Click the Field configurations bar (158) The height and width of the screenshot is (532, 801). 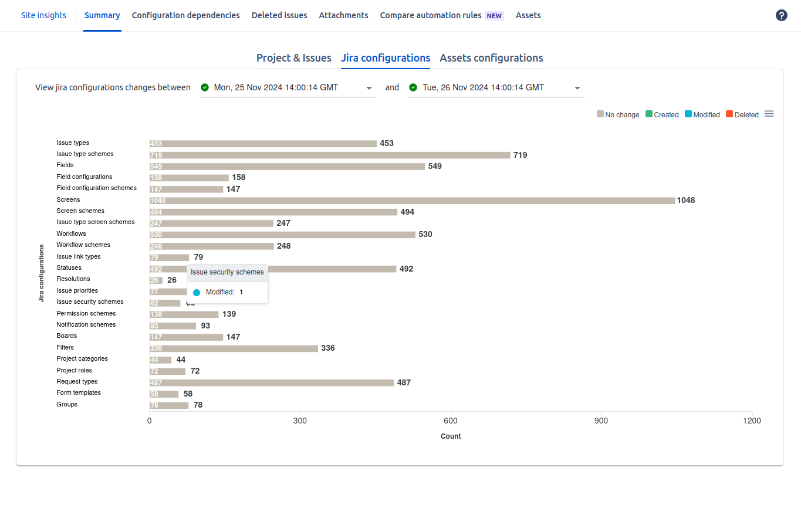190,178
